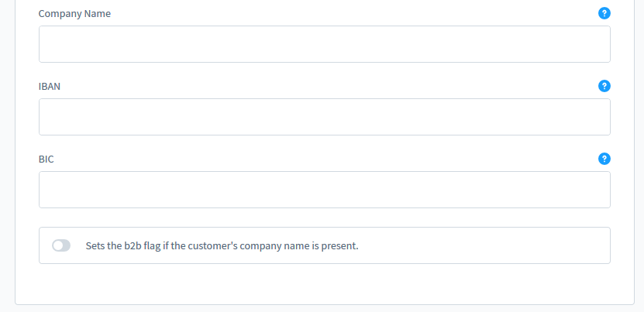Viewport: 644px width, 312px height.
Task: Place cursor in box beneath BIC label
Action: pos(325,190)
